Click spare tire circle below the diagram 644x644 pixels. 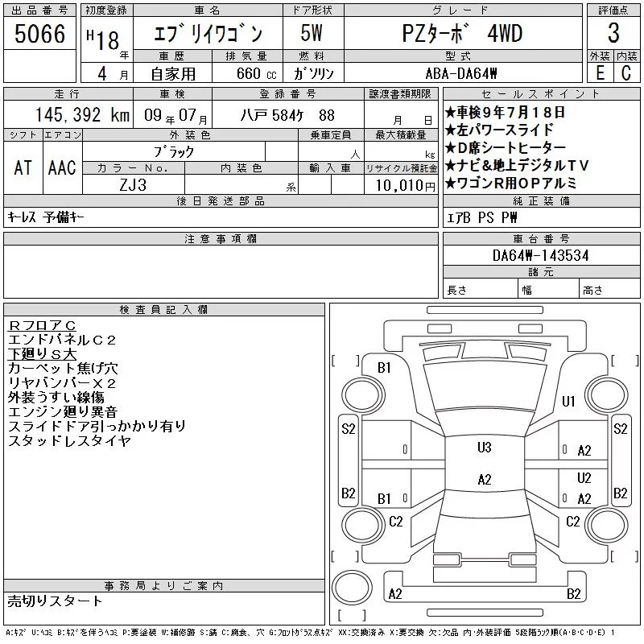point(352,588)
